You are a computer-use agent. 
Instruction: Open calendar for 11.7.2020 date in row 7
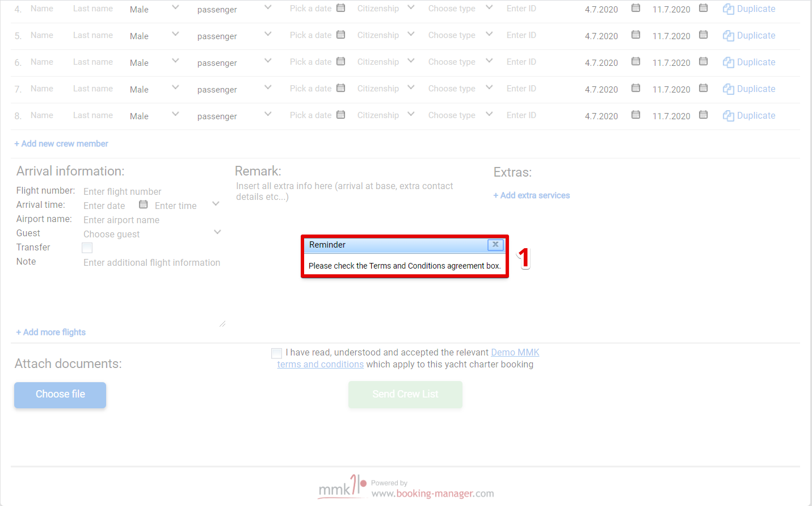(x=703, y=88)
